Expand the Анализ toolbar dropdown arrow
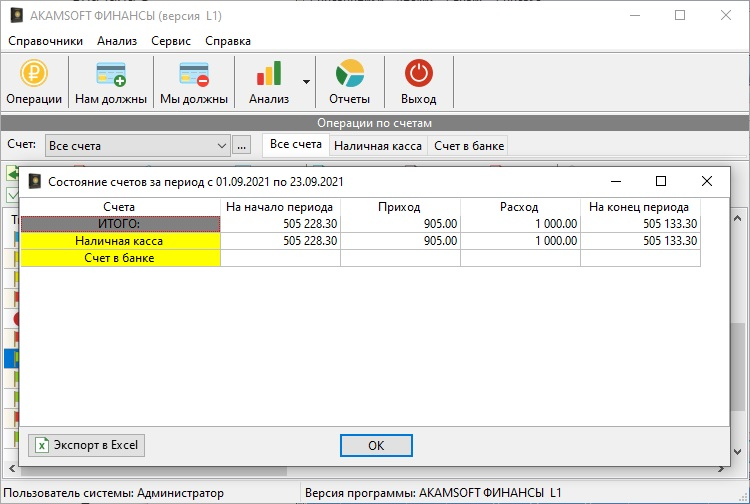Viewport: 750px width, 504px height. click(307, 82)
